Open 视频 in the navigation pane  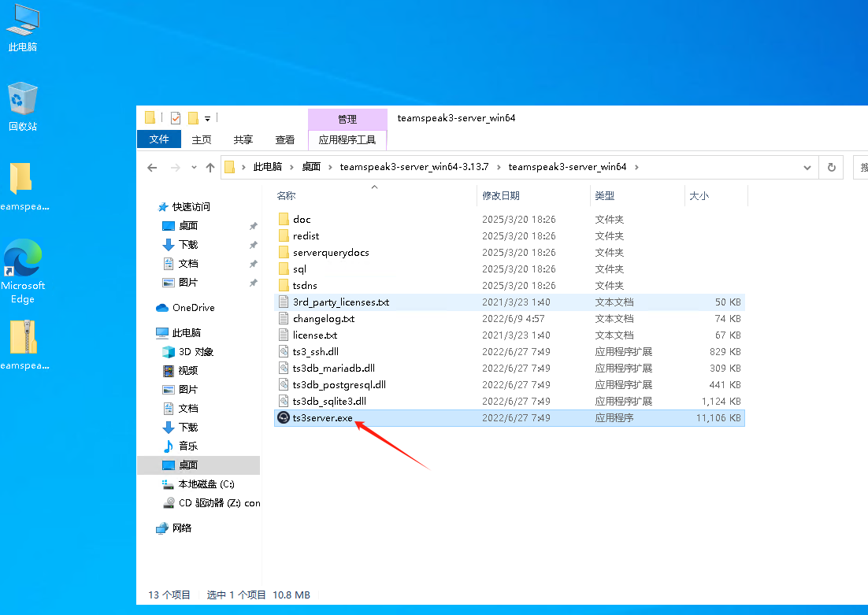coord(188,371)
